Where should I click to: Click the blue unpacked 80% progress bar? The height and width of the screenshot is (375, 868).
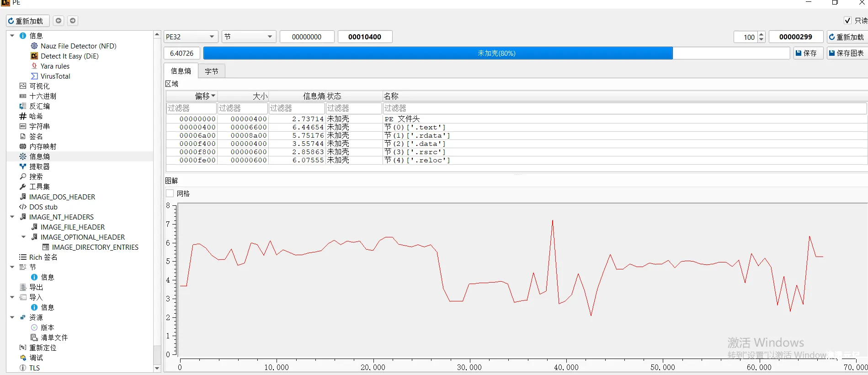437,54
